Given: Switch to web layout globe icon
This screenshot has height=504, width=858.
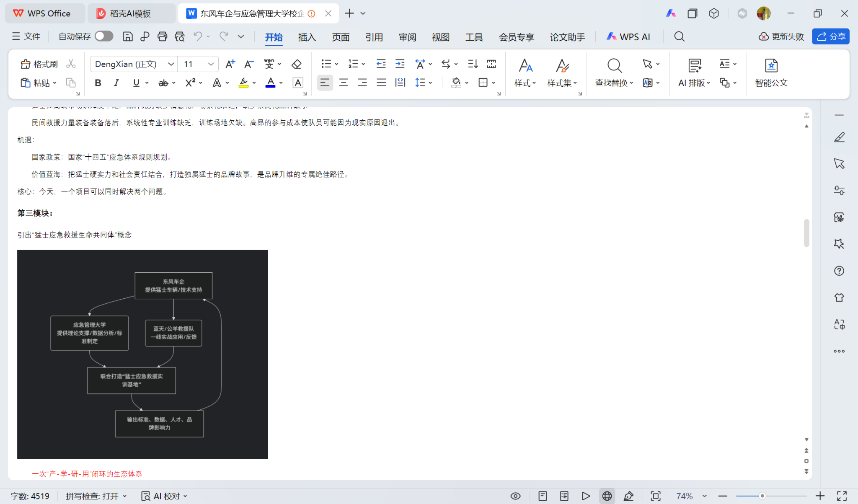Looking at the screenshot, I should pos(607,496).
